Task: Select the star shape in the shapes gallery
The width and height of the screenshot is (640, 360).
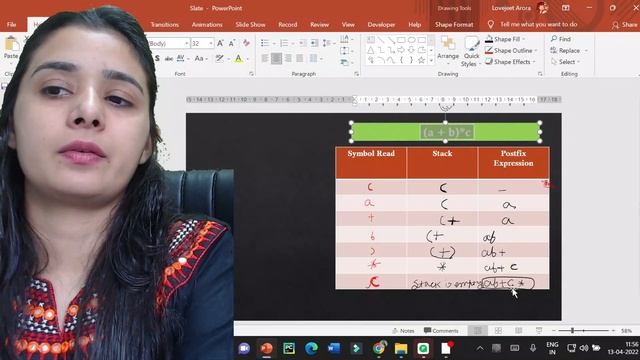Action: tap(422, 60)
